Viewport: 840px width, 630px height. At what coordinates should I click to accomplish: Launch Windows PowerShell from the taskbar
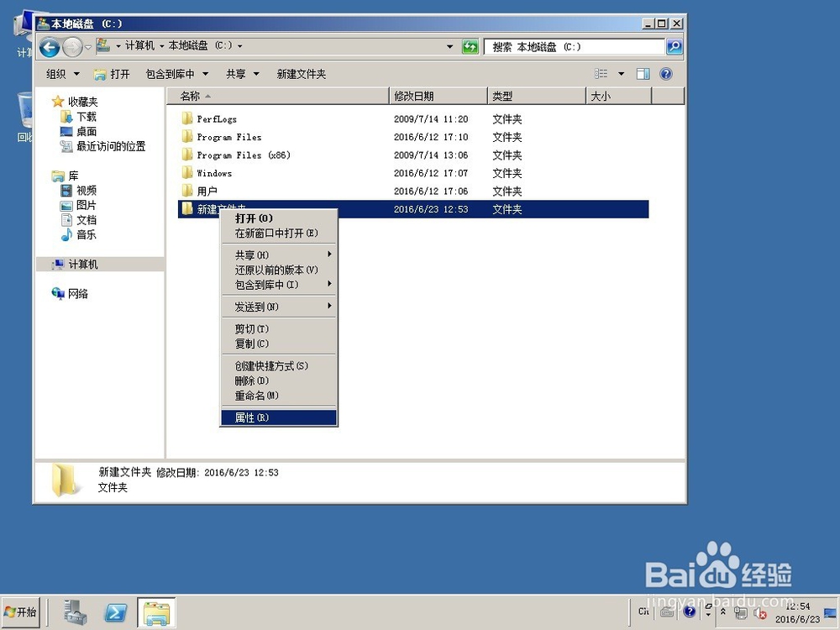(116, 612)
